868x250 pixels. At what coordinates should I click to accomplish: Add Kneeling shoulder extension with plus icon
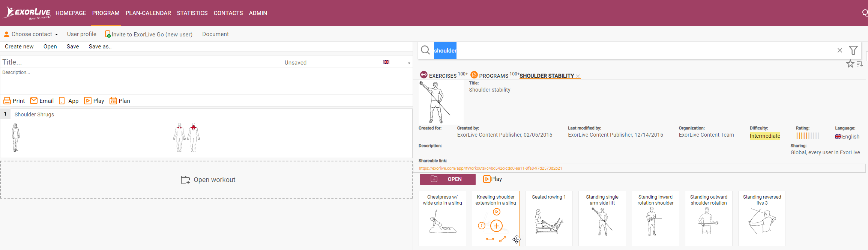497,226
